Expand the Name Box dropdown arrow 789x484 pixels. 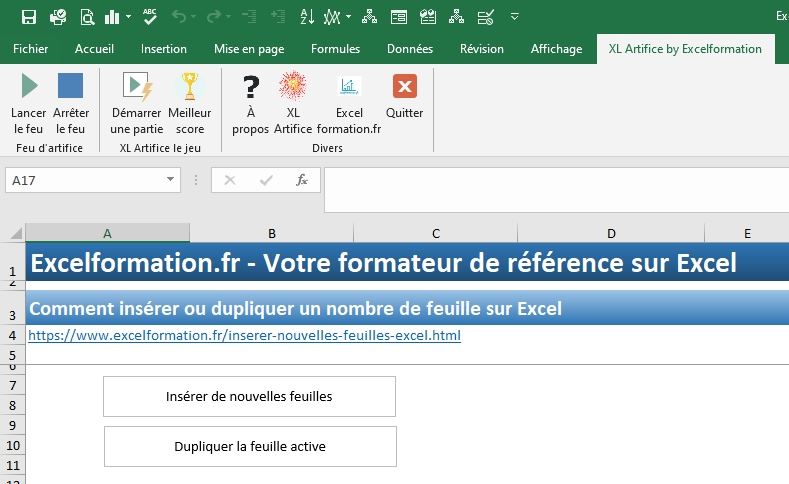[x=171, y=180]
